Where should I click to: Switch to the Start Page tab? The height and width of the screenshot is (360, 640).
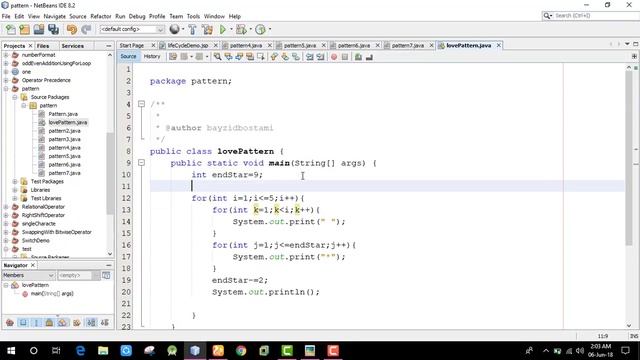(132, 45)
